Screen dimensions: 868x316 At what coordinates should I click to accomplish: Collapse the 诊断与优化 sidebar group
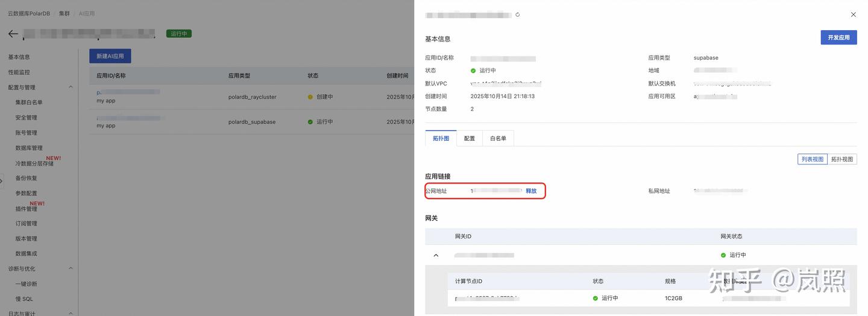71,268
